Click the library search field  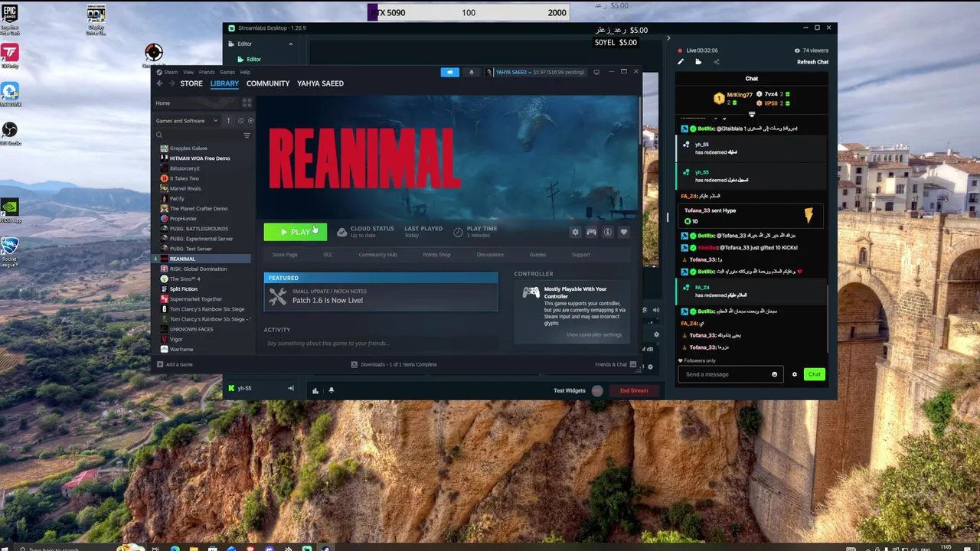[x=198, y=135]
